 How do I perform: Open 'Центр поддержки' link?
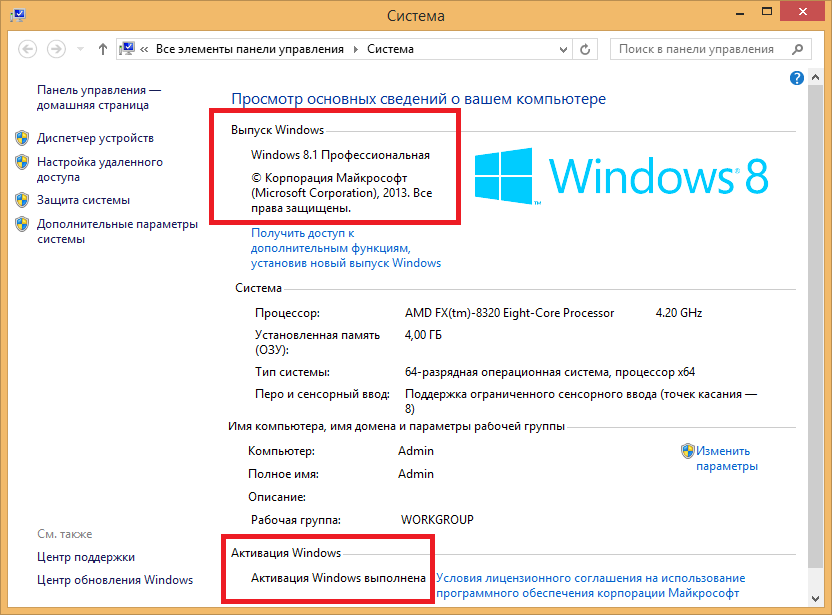[86, 557]
